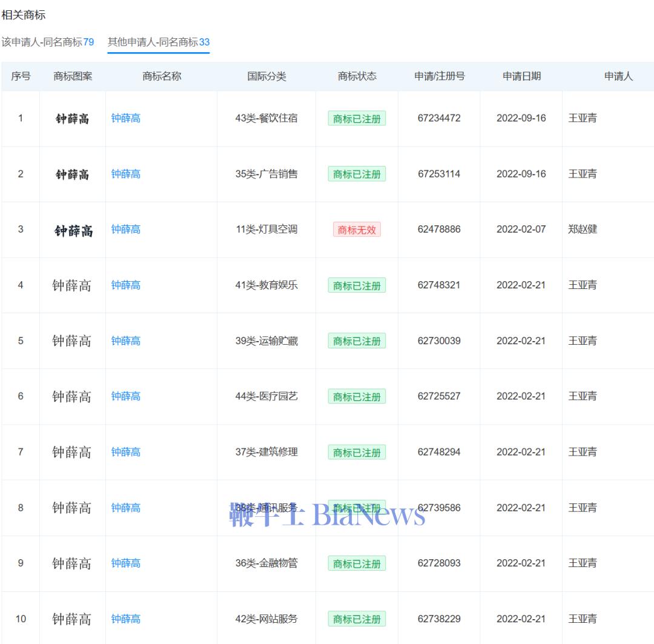Click 申请人 column header

tap(618, 76)
